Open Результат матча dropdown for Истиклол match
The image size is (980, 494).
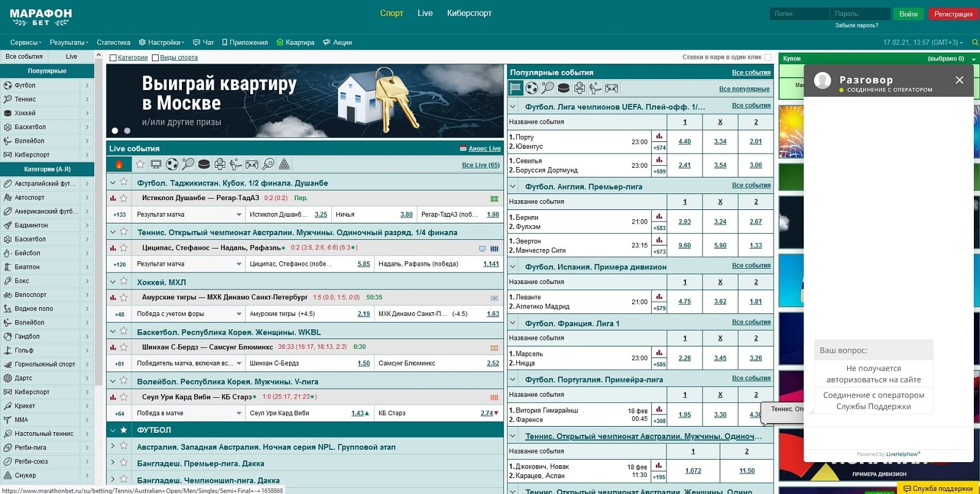point(189,214)
